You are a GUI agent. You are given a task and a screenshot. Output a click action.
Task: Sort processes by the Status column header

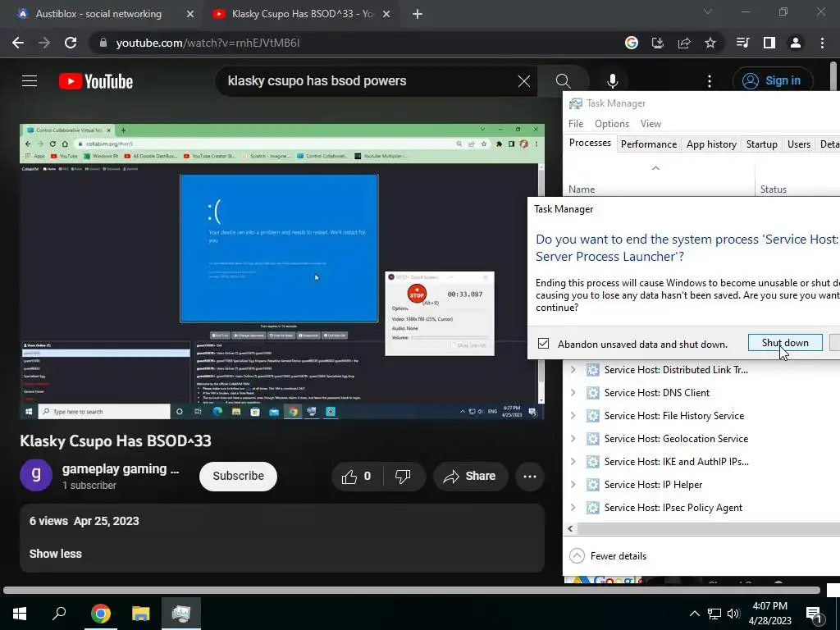[773, 189]
